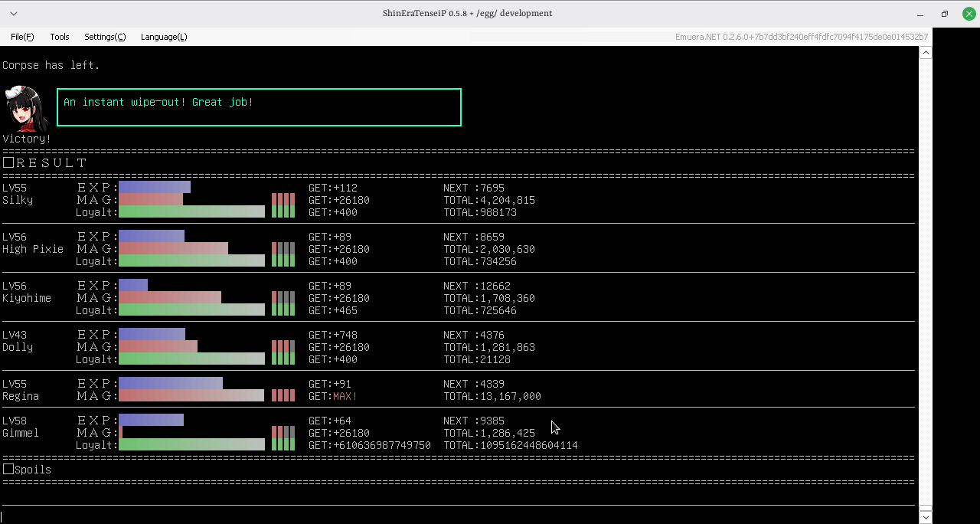Click 'TOTAL:1095162448604114' value
The width and height of the screenshot is (980, 524).
point(511,445)
